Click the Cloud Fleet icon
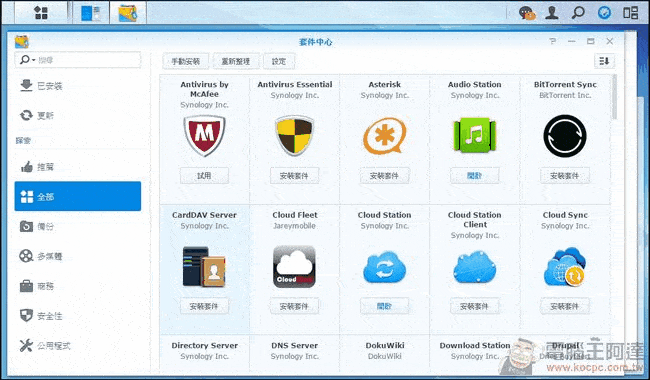 [294, 267]
